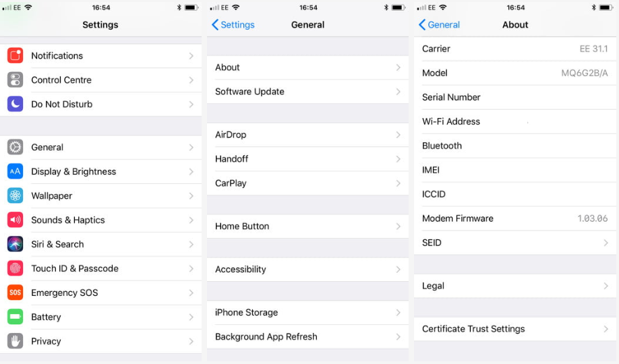
Task: Open About in General screen
Action: coord(307,67)
